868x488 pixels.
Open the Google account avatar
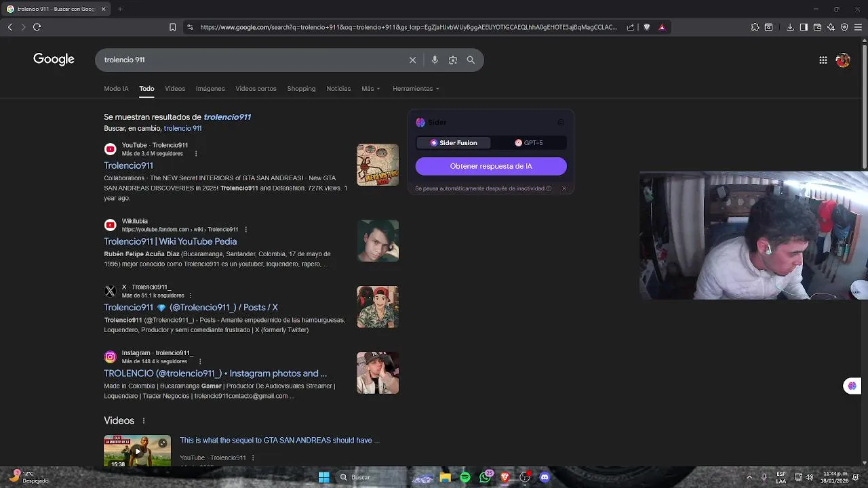[x=843, y=60]
